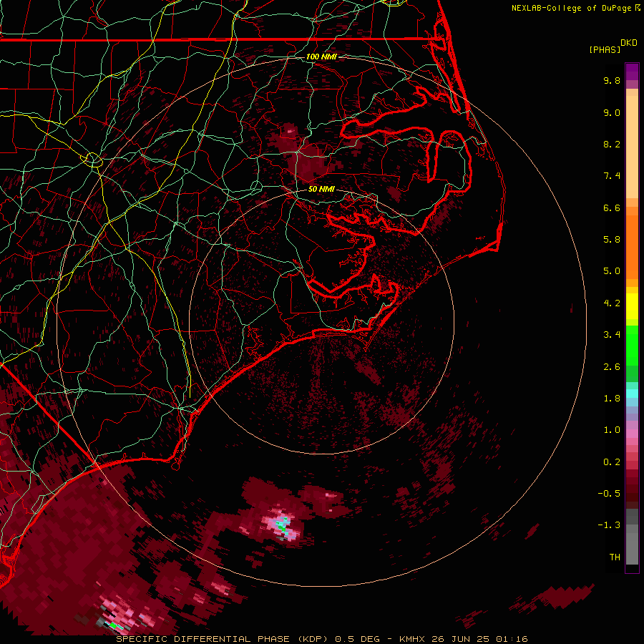Image resolution: width=644 pixels, height=644 pixels.
Task: Select the 6.6 scale value
Action: 612,208
